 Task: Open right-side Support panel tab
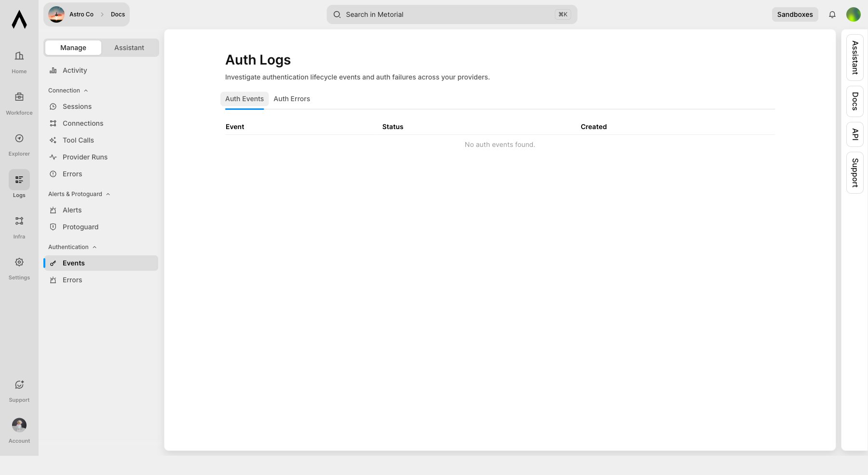[x=855, y=173]
